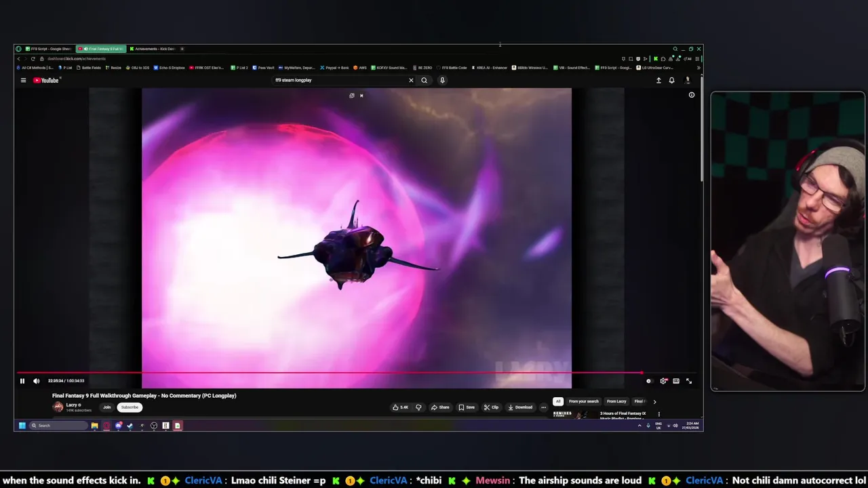Switch to the 'FF9 Script - Google Sheets' tab
The height and width of the screenshot is (488, 868).
click(49, 49)
